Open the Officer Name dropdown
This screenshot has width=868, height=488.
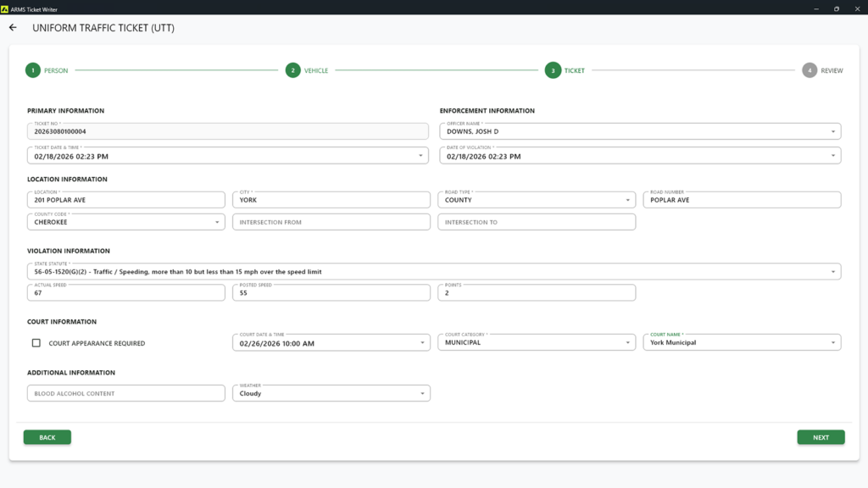point(834,131)
